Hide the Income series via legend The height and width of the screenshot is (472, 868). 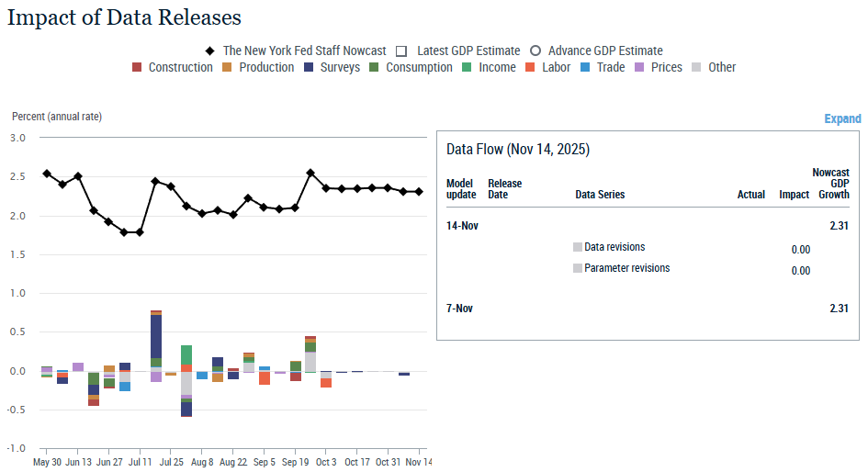click(468, 67)
